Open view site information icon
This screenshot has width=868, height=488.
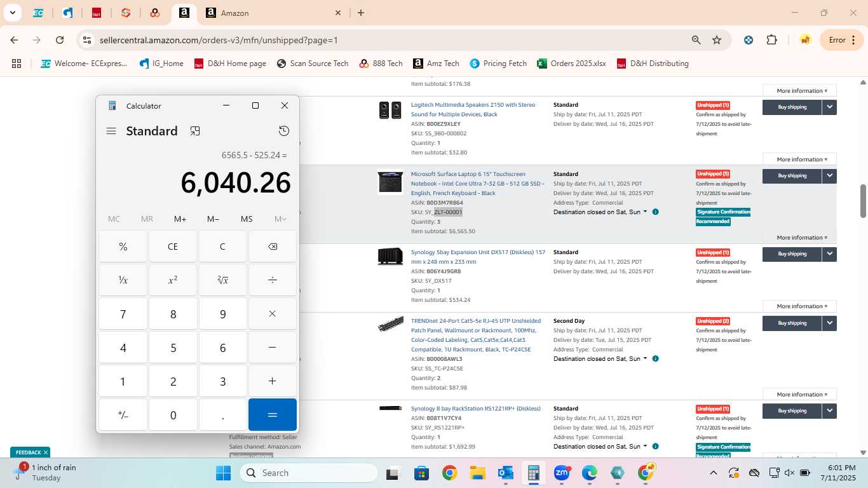click(x=87, y=40)
